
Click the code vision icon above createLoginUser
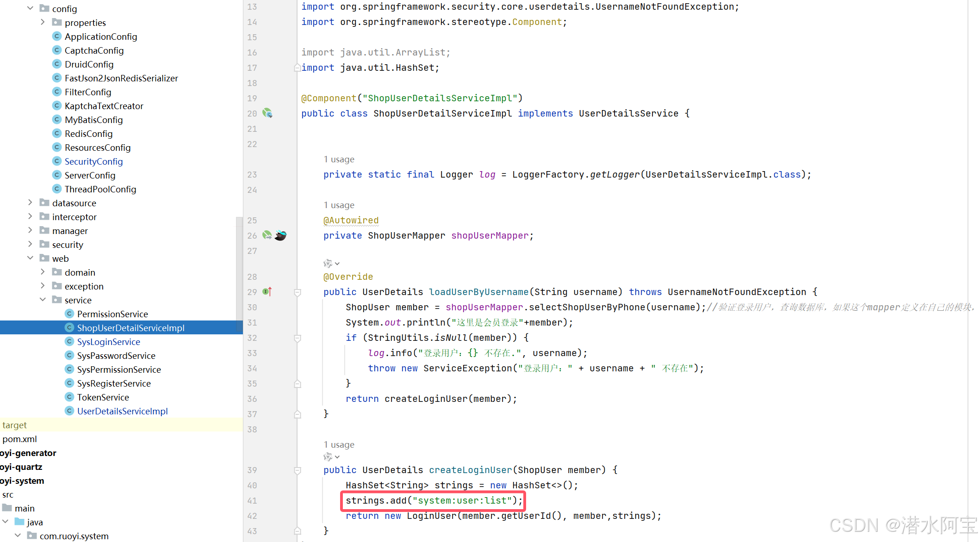tap(328, 457)
